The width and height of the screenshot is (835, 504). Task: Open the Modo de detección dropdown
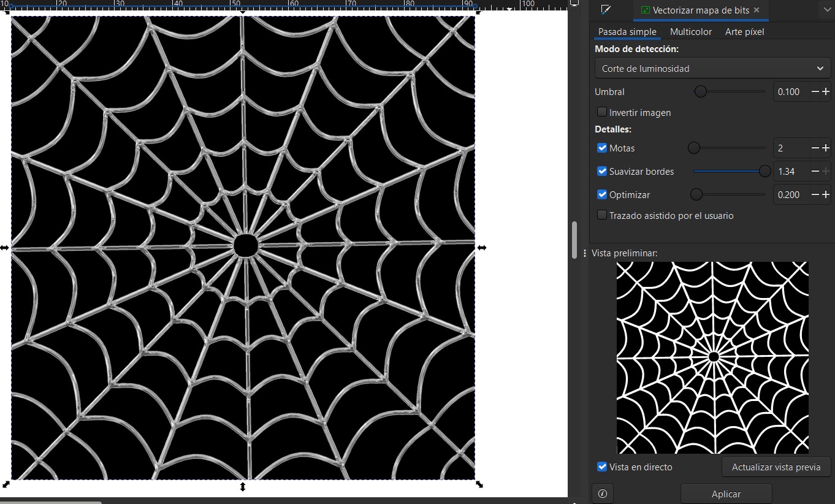(712, 68)
